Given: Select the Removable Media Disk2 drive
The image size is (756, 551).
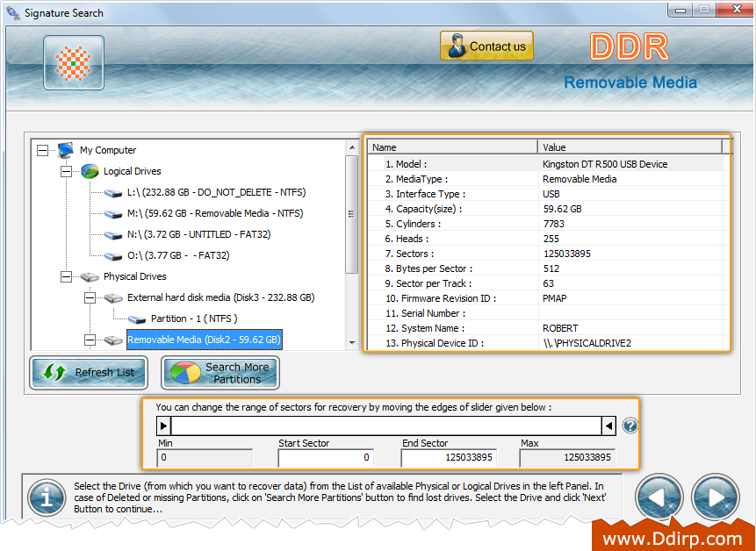Looking at the screenshot, I should [x=204, y=340].
